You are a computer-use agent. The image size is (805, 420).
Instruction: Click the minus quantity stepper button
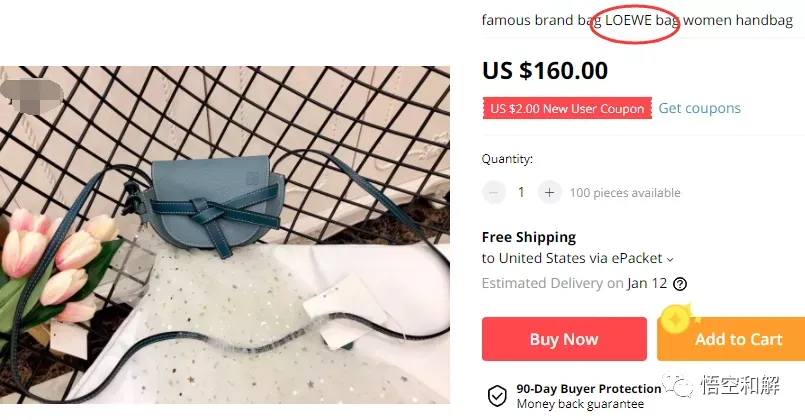[x=493, y=193]
